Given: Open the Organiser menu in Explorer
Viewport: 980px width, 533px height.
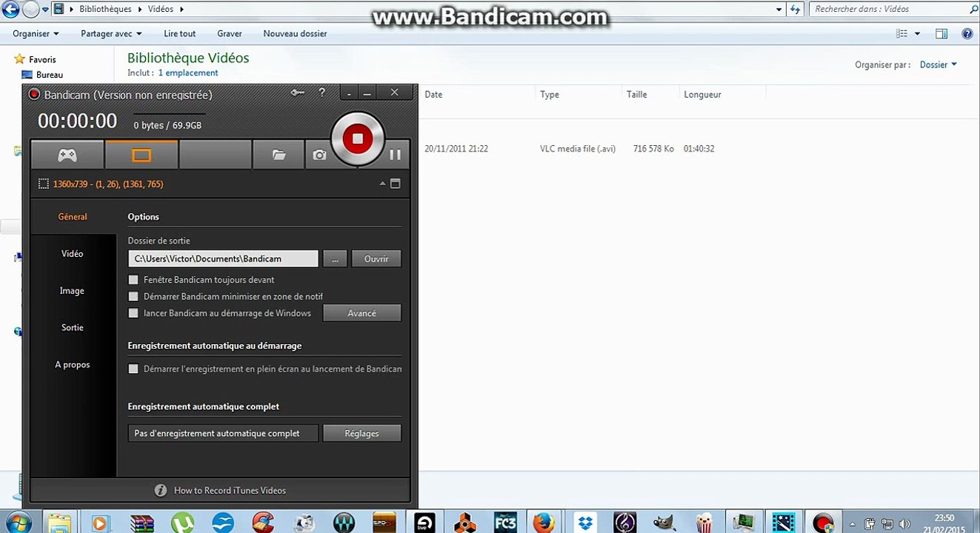Looking at the screenshot, I should [x=36, y=33].
